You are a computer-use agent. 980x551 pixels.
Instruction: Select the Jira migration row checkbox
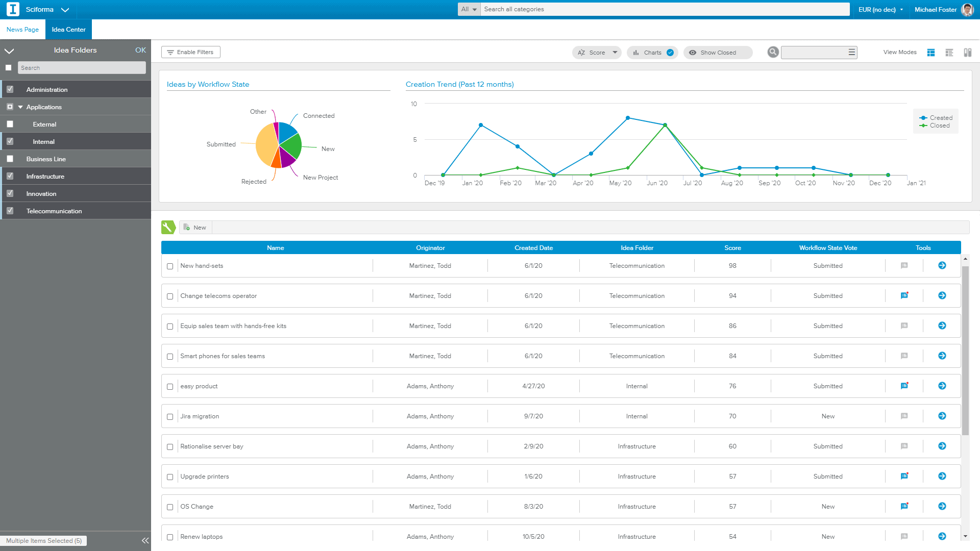pyautogui.click(x=170, y=417)
